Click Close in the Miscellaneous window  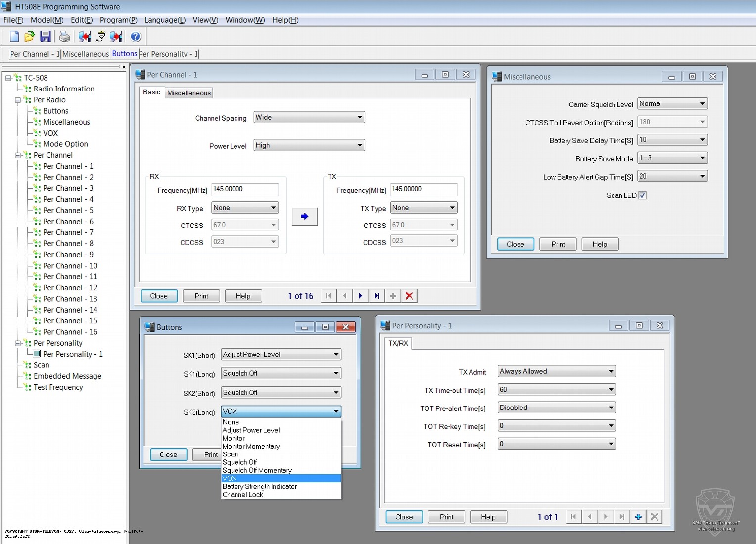point(515,244)
